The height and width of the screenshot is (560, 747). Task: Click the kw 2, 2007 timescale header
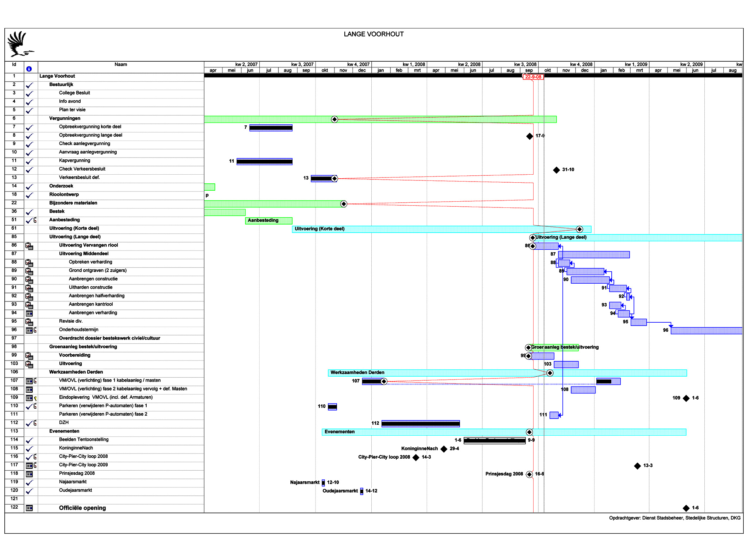[232, 64]
